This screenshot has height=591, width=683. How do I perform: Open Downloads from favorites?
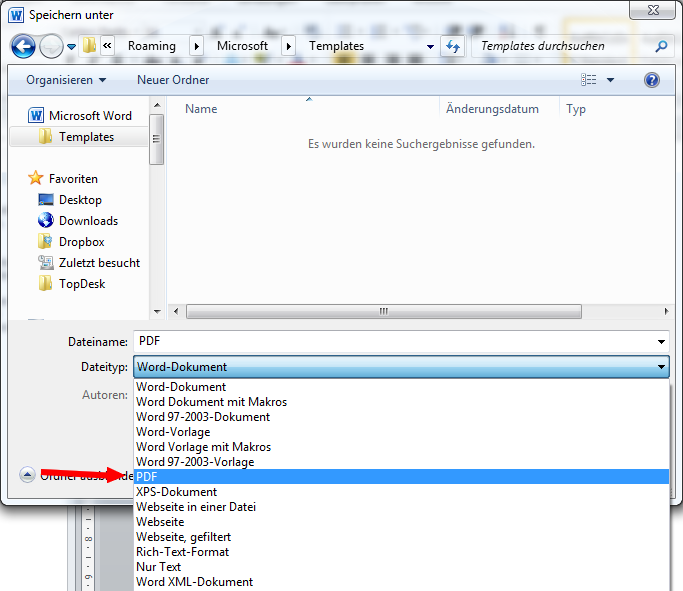click(x=88, y=221)
